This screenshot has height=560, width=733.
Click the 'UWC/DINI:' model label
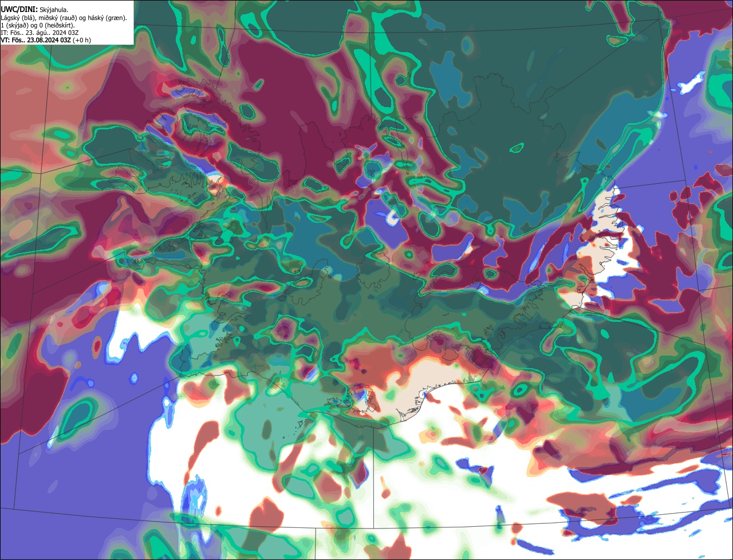coord(19,10)
